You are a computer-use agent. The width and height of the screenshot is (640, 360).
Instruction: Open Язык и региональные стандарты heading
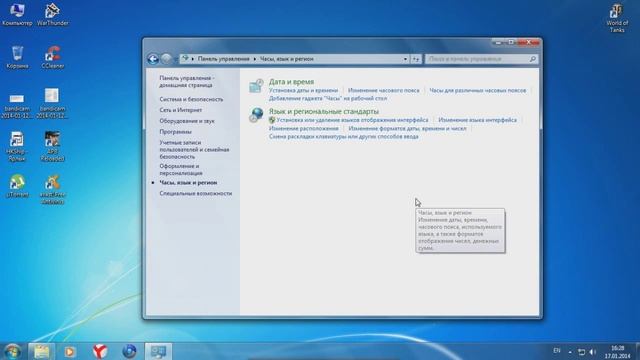pos(324,111)
